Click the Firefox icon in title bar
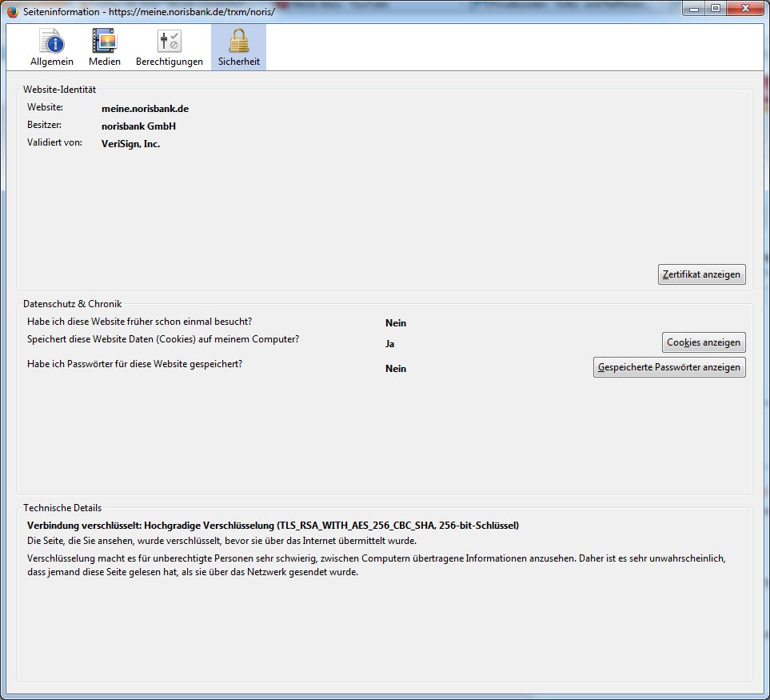The image size is (770, 700). (13, 11)
